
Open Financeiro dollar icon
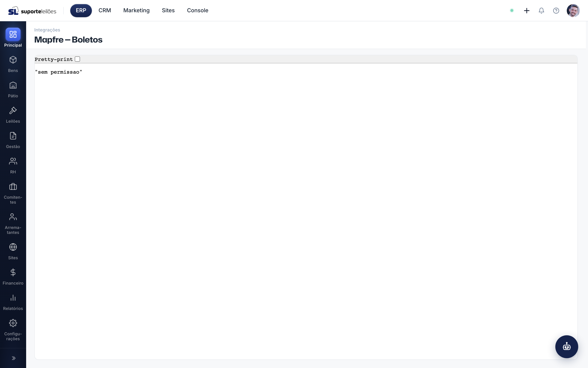click(x=13, y=272)
